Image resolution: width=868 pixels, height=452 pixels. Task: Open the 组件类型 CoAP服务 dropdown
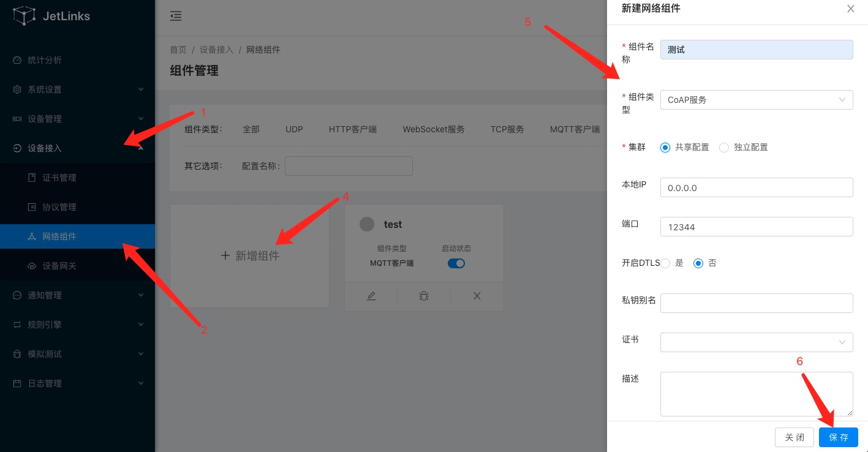click(757, 100)
